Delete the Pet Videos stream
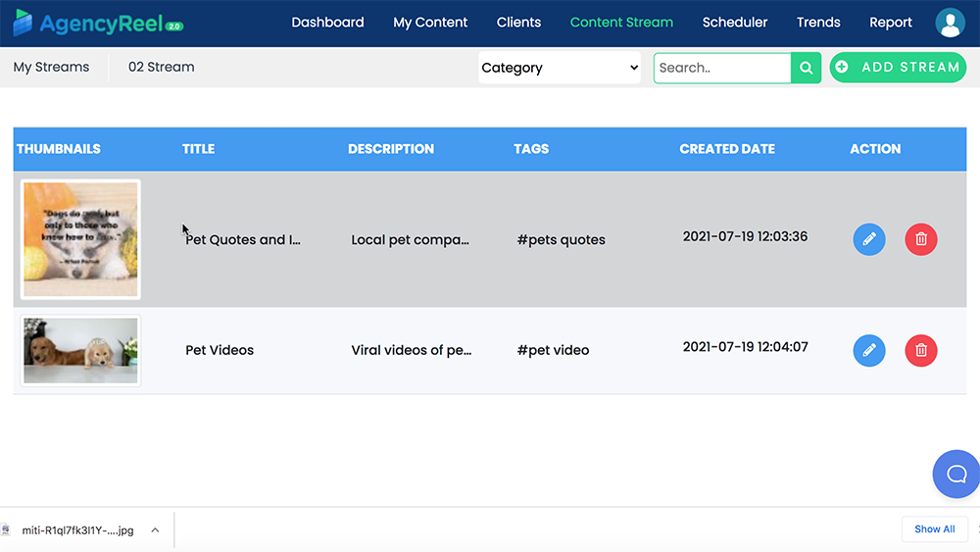Viewport: 980px width, 552px height. tap(920, 350)
